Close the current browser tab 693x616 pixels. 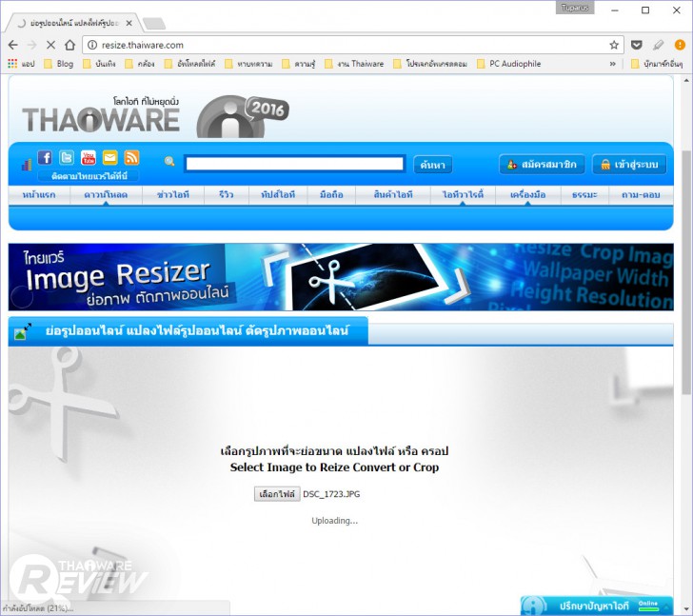click(x=129, y=23)
